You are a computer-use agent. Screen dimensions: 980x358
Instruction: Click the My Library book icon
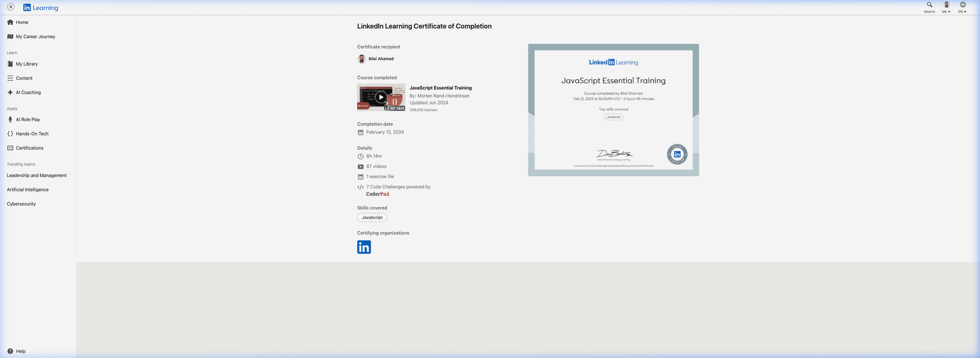[10, 64]
